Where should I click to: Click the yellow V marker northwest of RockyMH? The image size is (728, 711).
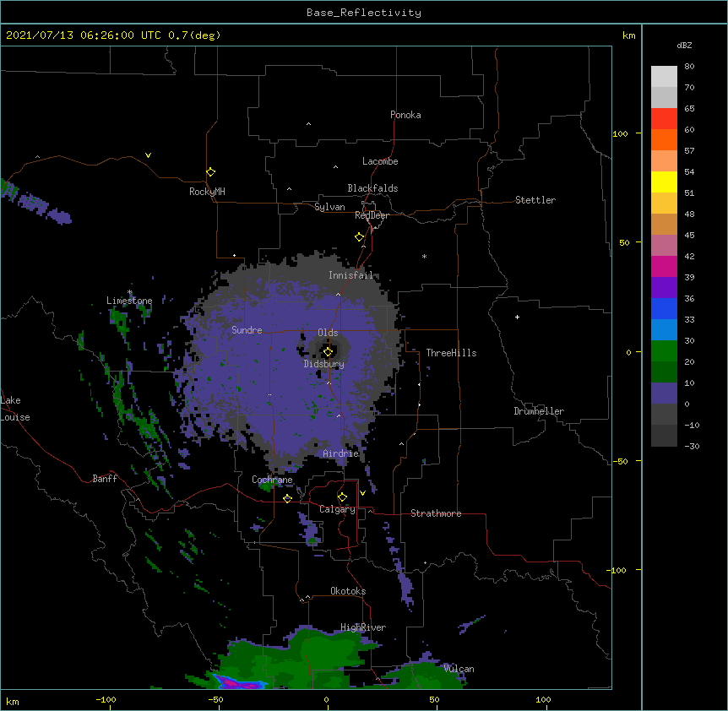point(148,155)
